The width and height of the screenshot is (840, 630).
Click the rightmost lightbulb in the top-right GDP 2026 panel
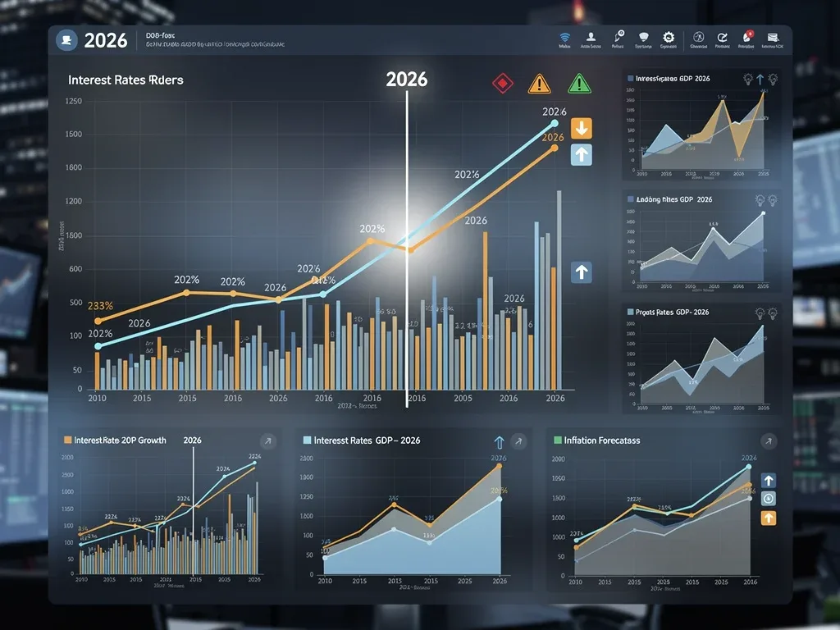773,80
